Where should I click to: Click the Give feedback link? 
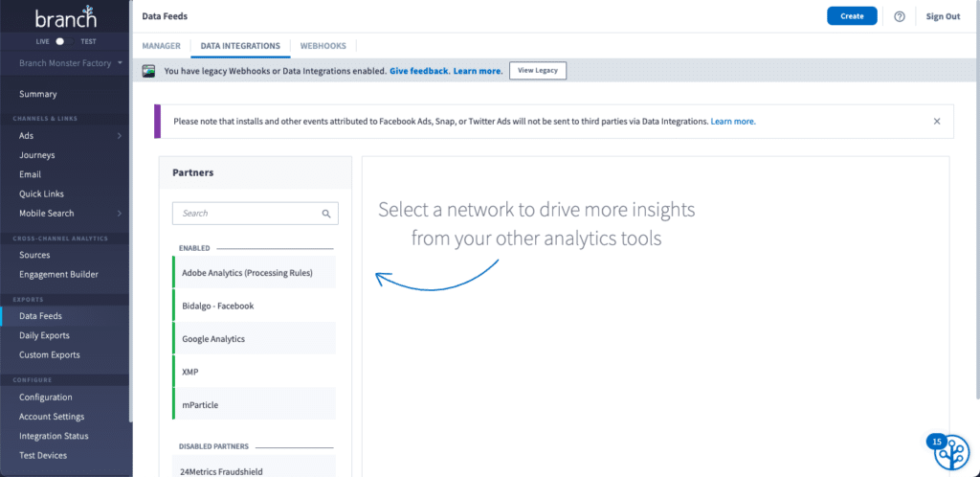tap(418, 71)
